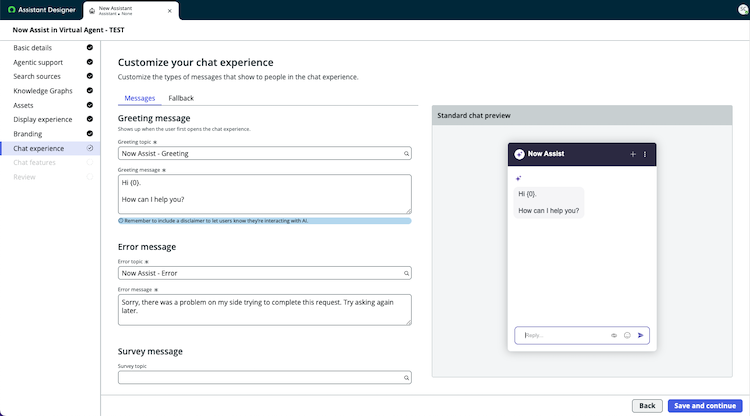Screen dimensions: 750x416
Task: Click completed checkmark beside Display experience
Action: point(89,119)
